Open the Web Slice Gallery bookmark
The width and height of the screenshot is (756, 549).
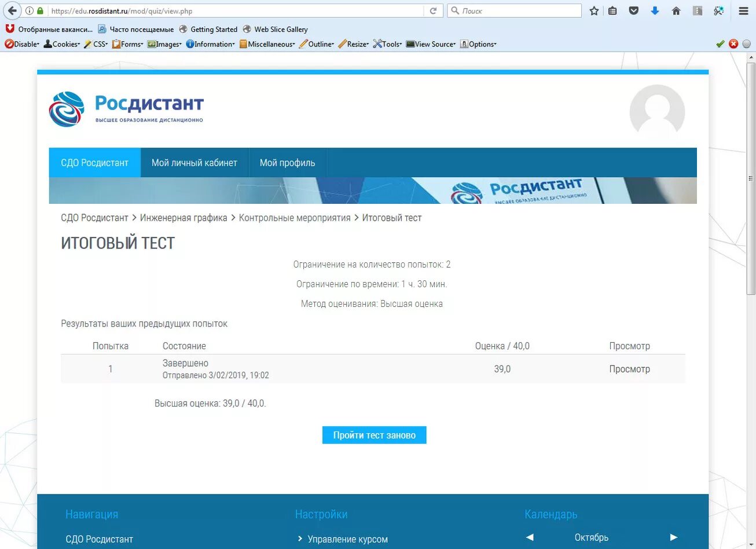(x=276, y=29)
